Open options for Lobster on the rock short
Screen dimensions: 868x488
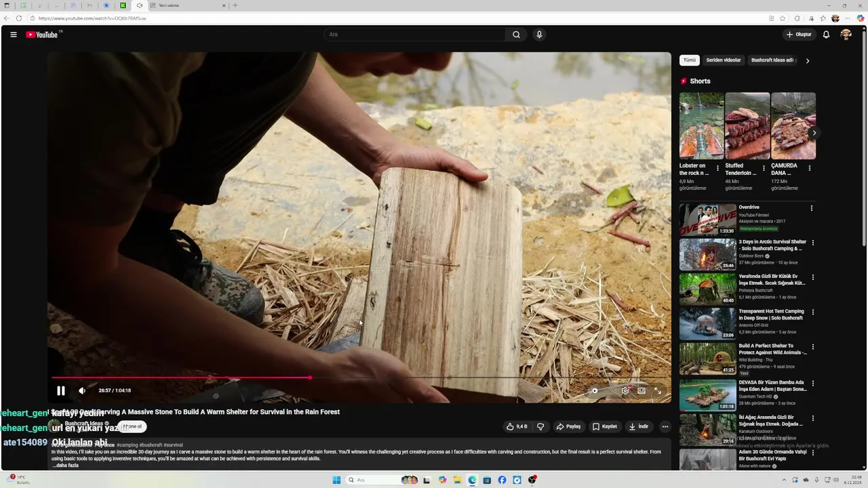pos(717,168)
